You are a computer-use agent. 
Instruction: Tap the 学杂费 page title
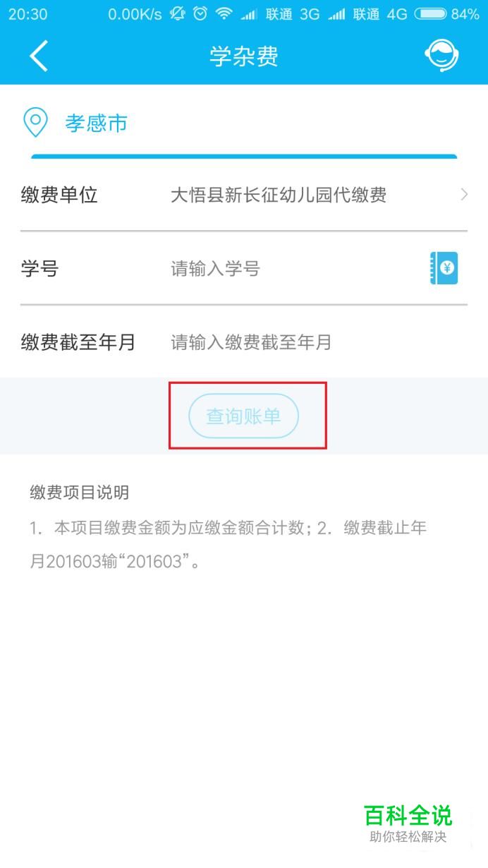244,56
